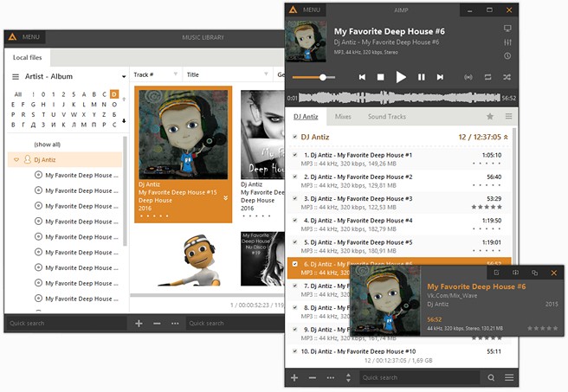The image size is (568, 392).
Task: Click (show all) in library tree
Action: coord(47,145)
